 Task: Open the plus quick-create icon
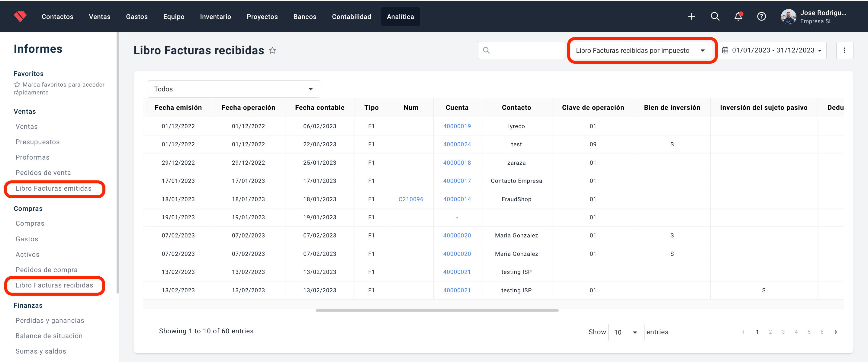[x=691, y=17]
